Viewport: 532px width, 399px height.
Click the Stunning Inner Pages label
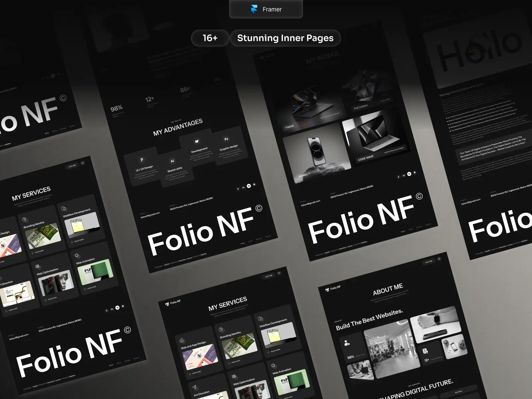(x=285, y=38)
